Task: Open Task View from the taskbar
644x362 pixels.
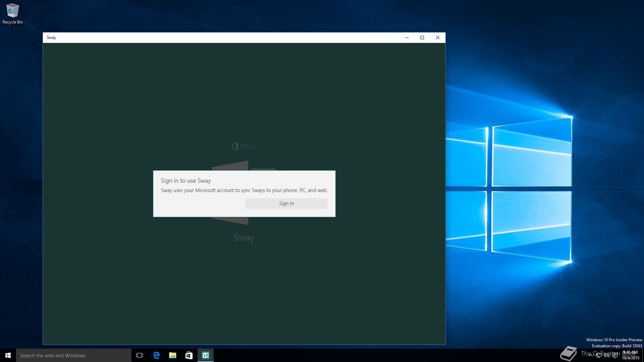Action: coord(140,355)
